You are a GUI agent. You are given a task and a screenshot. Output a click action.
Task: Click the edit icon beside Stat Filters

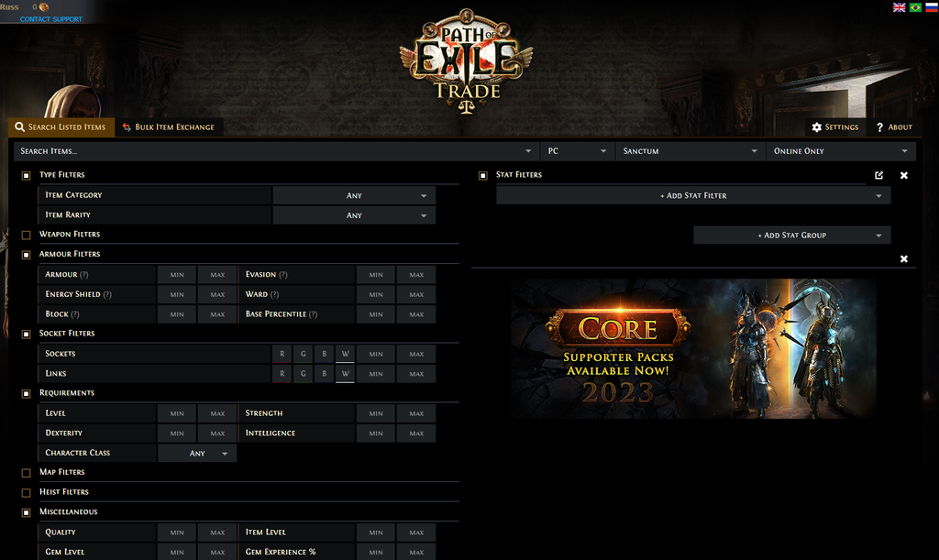click(x=878, y=174)
